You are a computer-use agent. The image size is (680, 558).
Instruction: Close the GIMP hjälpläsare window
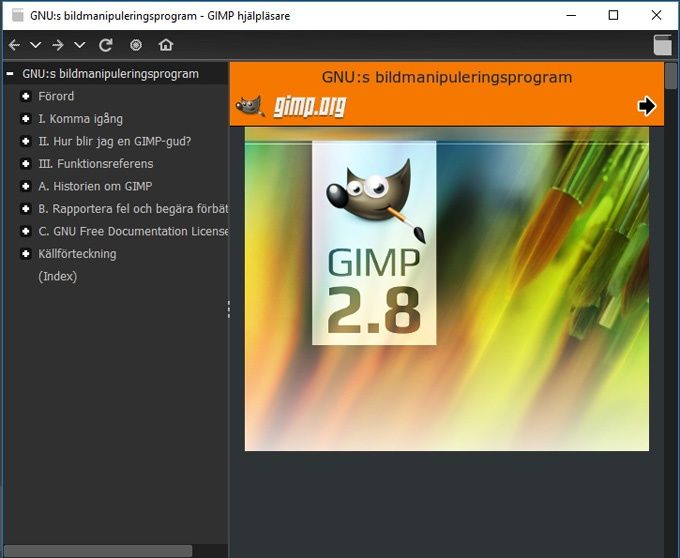click(656, 16)
